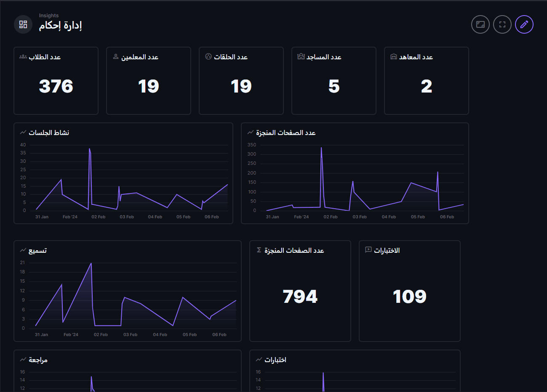Click the students group icon on عدد الطلاب

point(23,56)
